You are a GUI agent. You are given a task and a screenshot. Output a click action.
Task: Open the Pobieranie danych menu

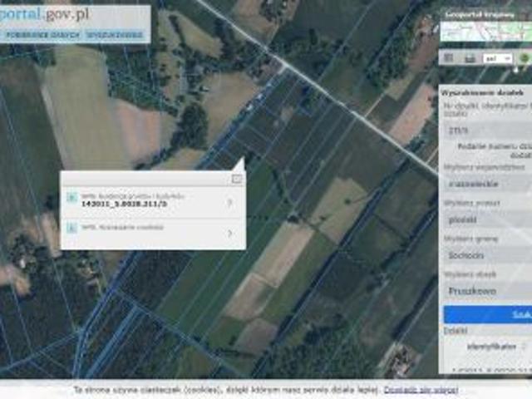click(42, 35)
